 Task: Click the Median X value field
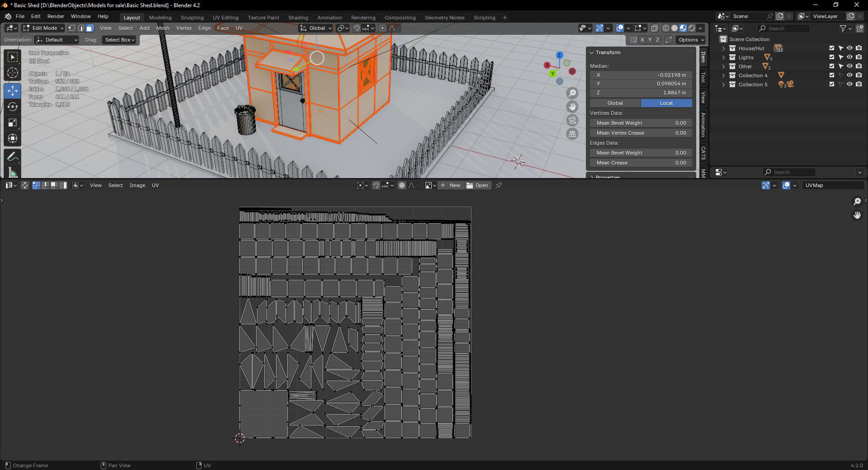(x=641, y=75)
